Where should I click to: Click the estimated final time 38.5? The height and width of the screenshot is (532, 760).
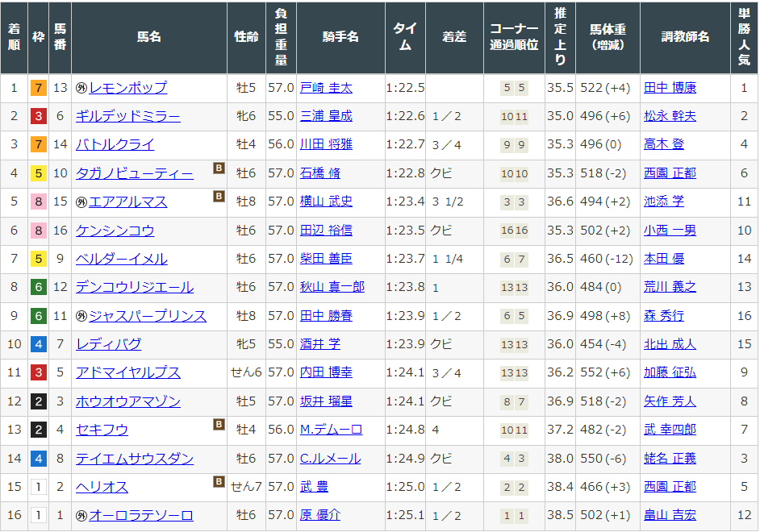coord(560,516)
